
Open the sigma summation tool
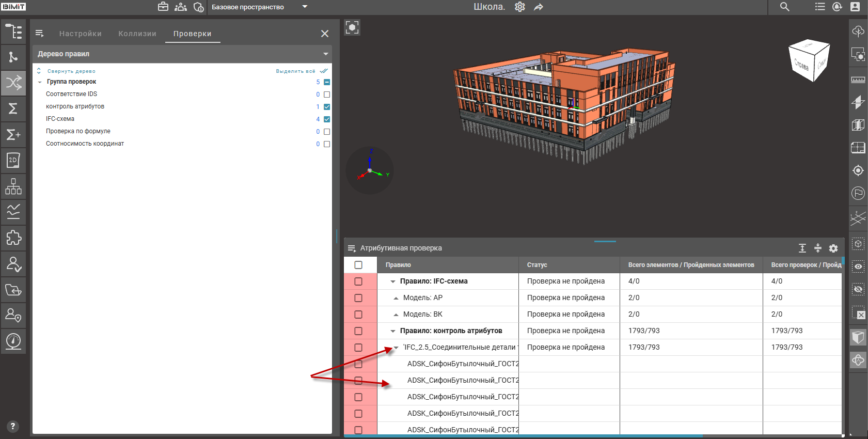13,108
